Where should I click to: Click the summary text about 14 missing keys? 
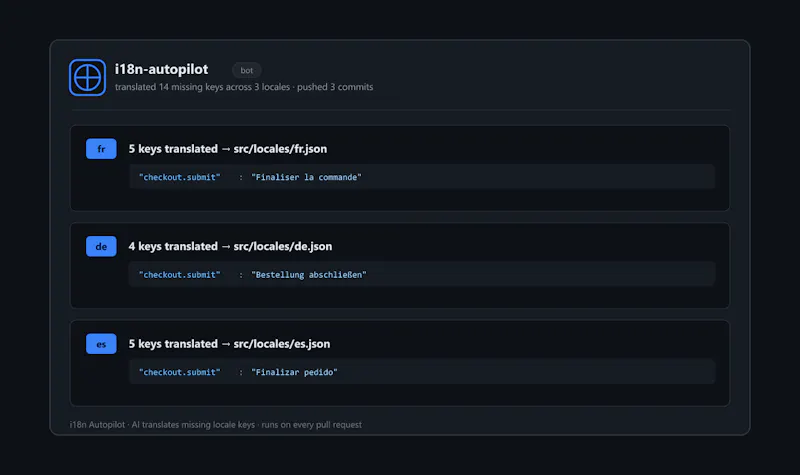click(244, 87)
